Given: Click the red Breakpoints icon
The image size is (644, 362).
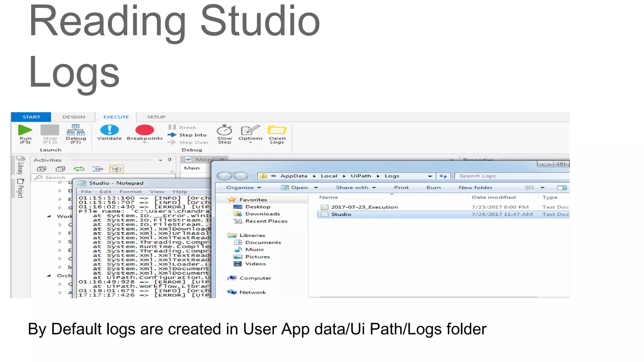Looking at the screenshot, I should pos(145,130).
